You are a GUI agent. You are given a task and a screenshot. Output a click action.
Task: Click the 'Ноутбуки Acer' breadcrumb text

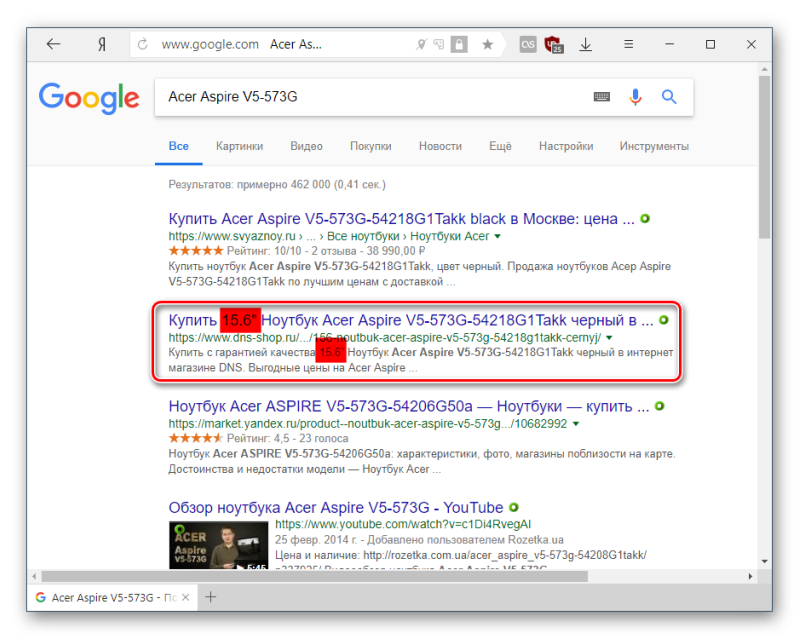(x=449, y=236)
